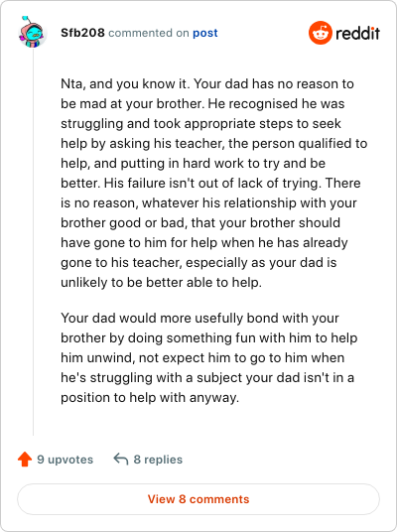Viewport: 397px width, 532px height.
Task: Follow the blue "post" link
Action: tap(205, 33)
